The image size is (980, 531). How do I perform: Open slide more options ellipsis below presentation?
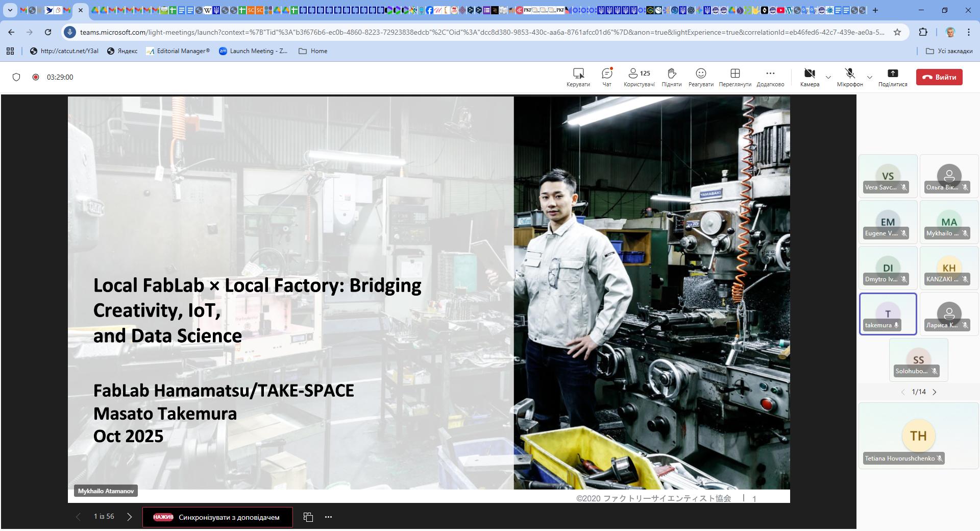tap(328, 517)
